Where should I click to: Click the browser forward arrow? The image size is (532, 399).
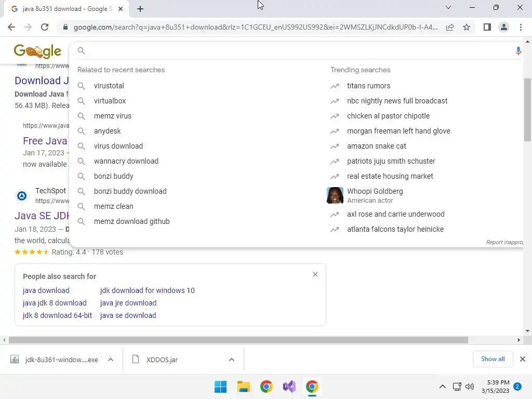pos(28,27)
